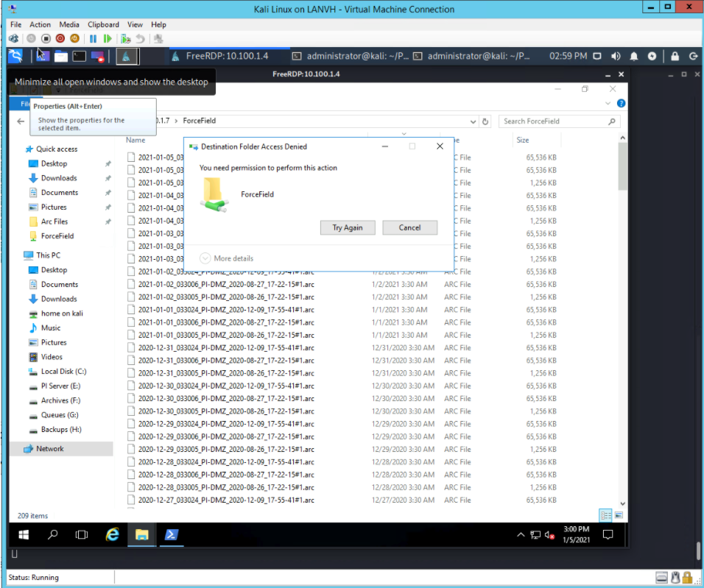Click the file list vertical scrollbar thumb
Image resolution: width=704 pixels, height=588 pixels.
click(x=622, y=166)
